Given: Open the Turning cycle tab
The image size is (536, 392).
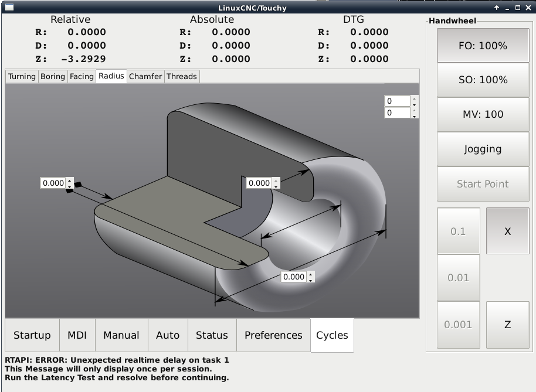Looking at the screenshot, I should point(22,77).
